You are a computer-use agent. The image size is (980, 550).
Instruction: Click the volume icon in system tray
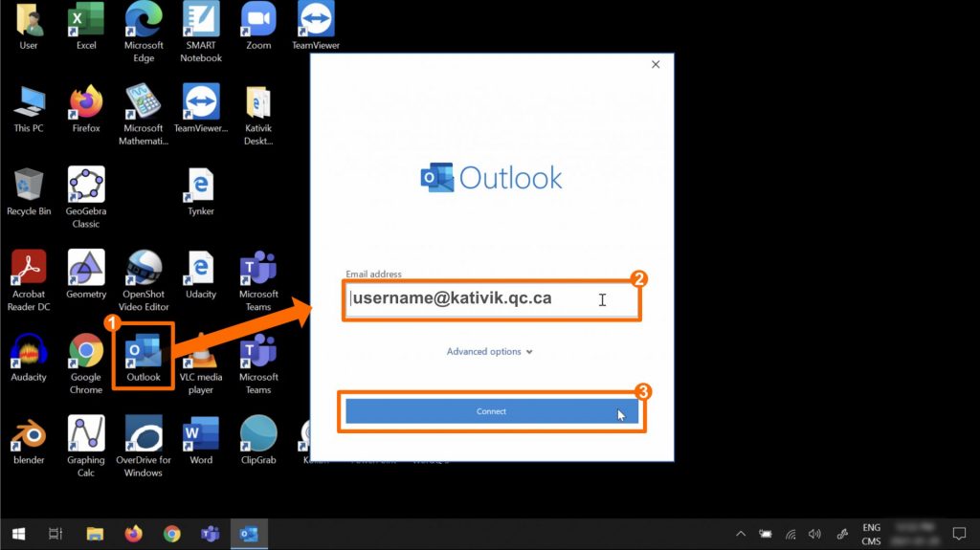(x=815, y=534)
